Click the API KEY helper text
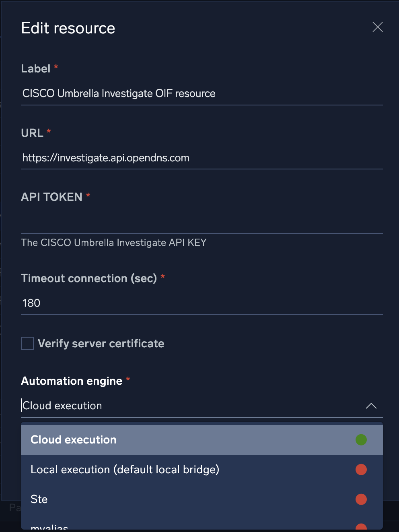 click(x=114, y=243)
